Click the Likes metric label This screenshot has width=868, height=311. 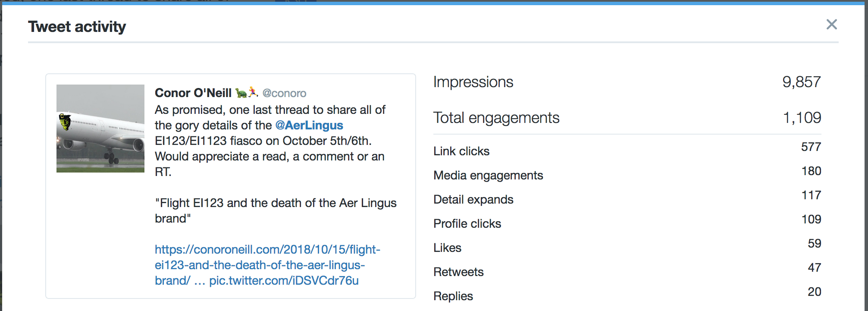448,248
